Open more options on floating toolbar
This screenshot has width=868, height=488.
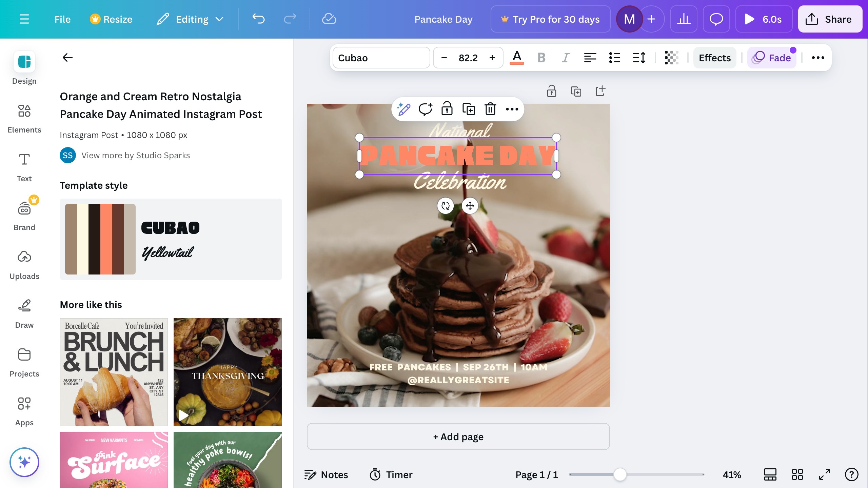[x=512, y=109]
